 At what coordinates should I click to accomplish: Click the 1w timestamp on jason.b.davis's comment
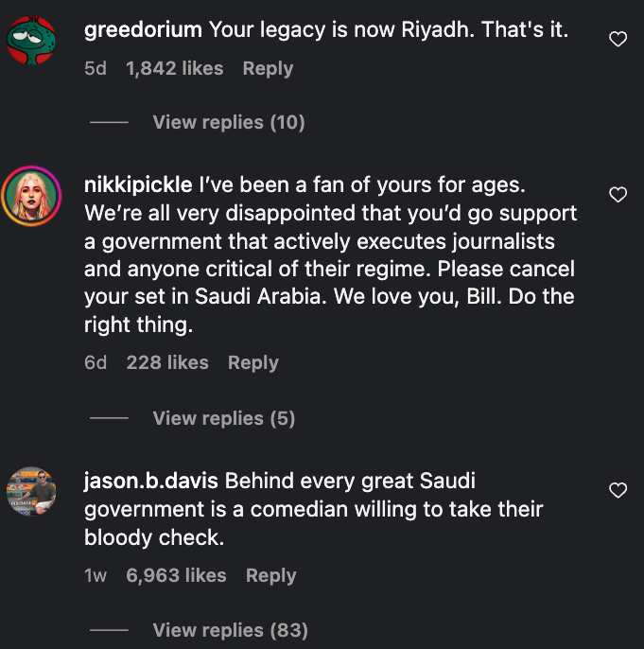96,575
